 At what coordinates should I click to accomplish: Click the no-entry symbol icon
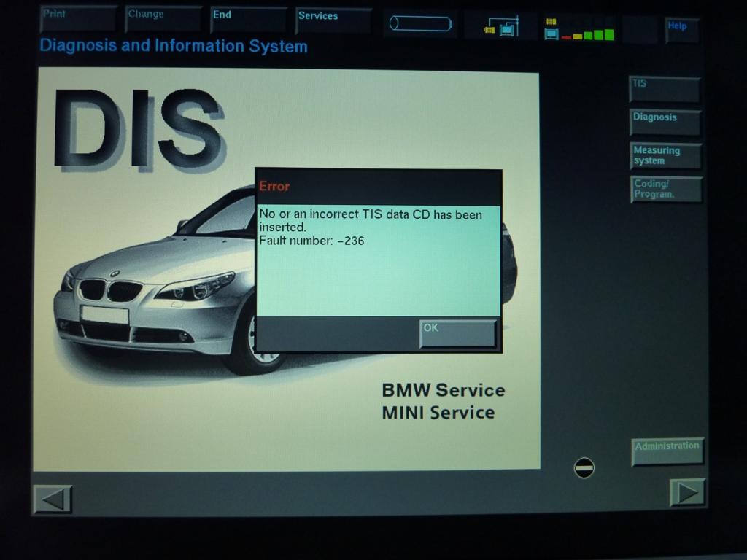(584, 467)
